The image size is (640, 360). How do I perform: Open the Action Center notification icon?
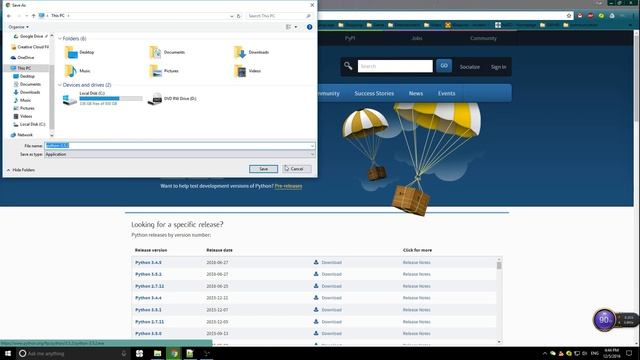[x=629, y=353]
